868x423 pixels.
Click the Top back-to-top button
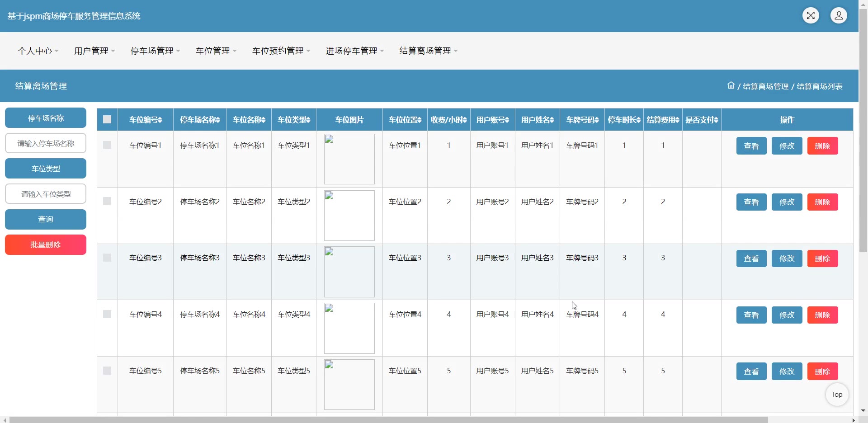(837, 395)
